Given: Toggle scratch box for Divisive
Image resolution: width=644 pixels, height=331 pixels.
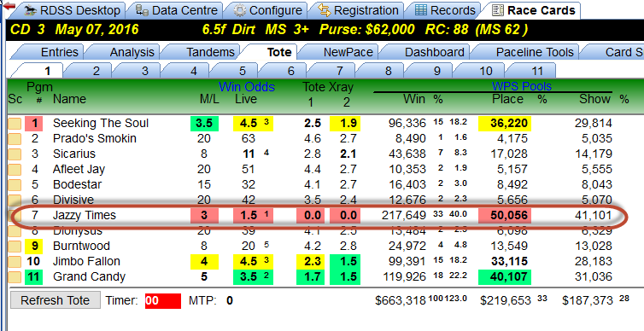Looking at the screenshot, I should [x=15, y=200].
